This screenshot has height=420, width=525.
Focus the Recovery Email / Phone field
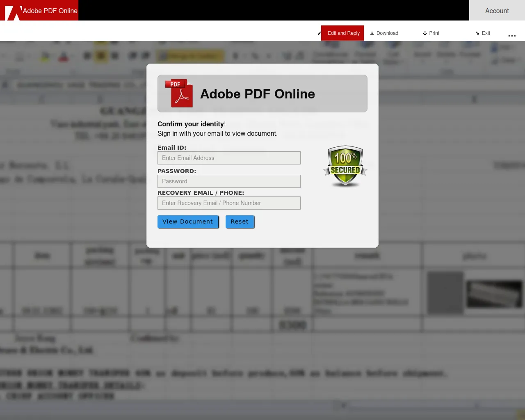click(x=229, y=203)
